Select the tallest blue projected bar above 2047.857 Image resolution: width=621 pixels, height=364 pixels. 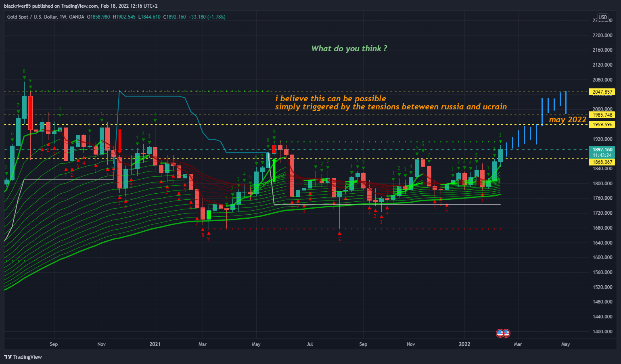[x=566, y=103]
